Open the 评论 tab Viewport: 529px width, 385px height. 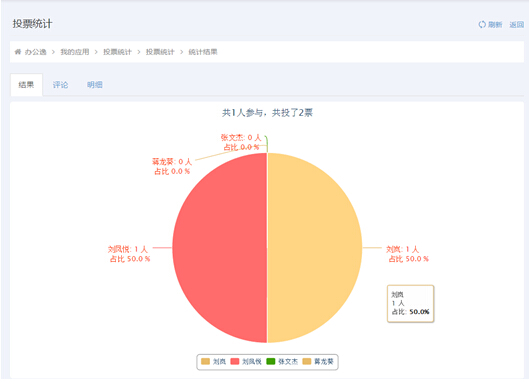point(60,85)
